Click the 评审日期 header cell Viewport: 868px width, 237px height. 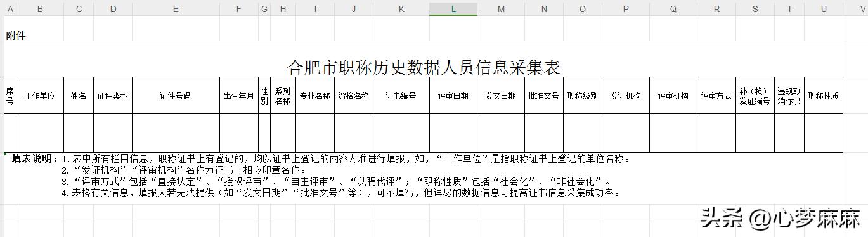[453, 96]
